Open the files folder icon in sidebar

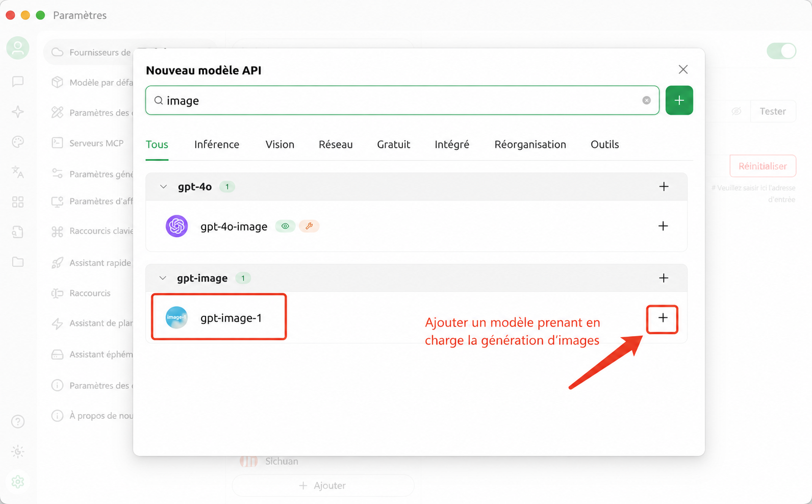pyautogui.click(x=18, y=262)
